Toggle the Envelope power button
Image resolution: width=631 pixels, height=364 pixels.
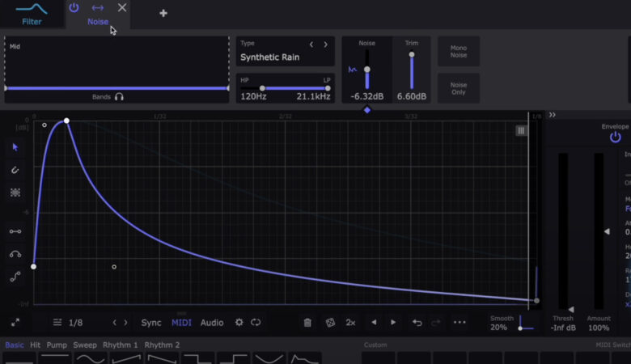point(615,138)
